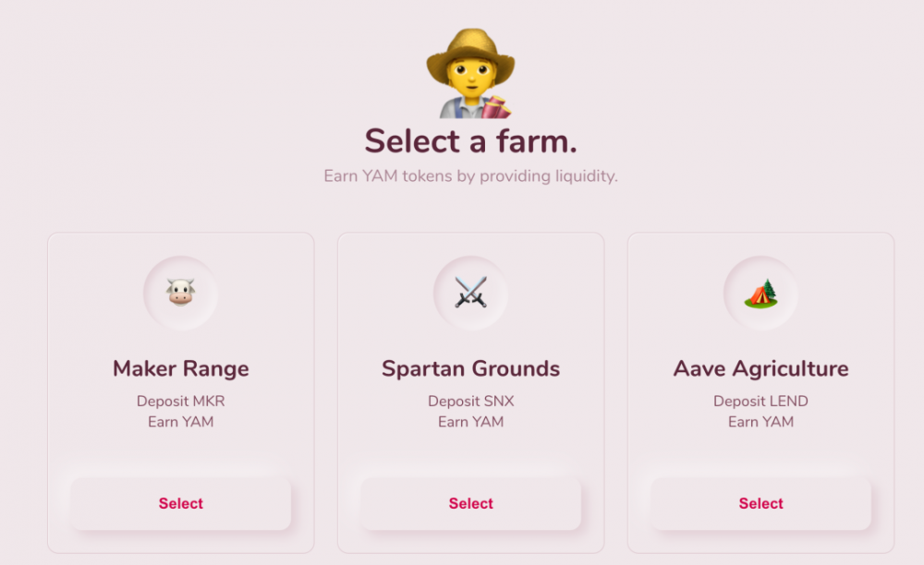Viewport: 924px width, 565px height.
Task: Click the camping tent icon
Action: [760, 294]
